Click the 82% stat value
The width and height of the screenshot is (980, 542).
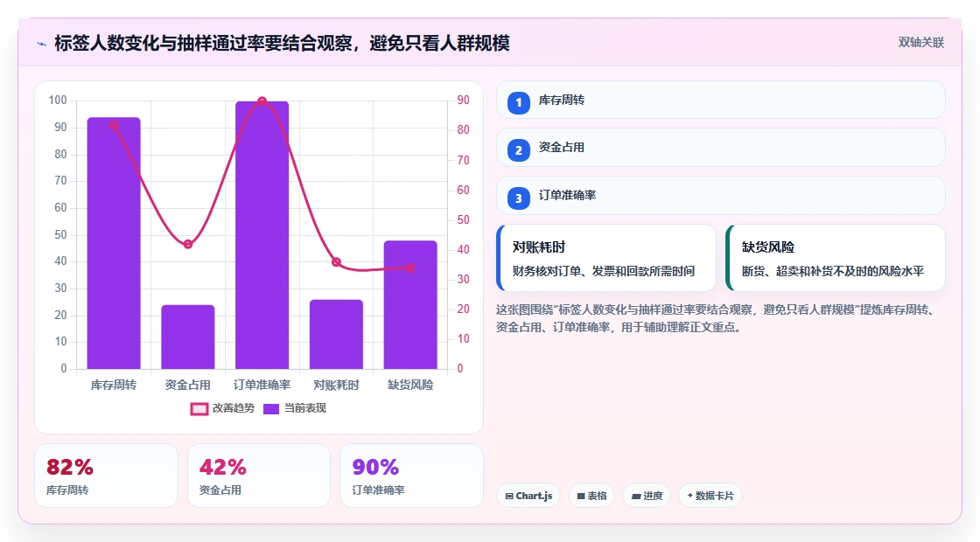pos(69,467)
